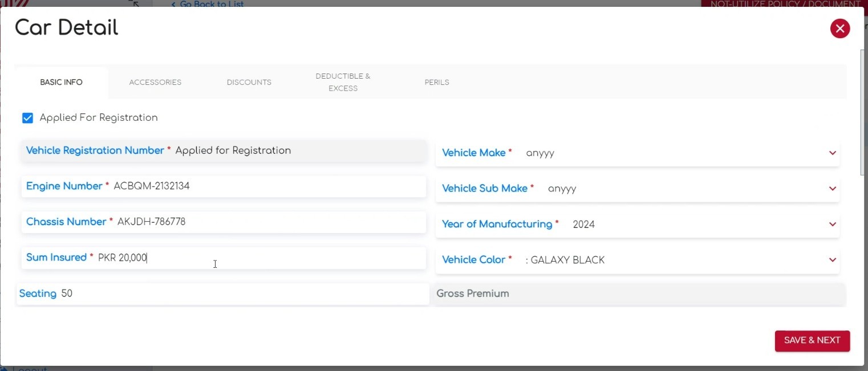Open Year of Manufacturing dropdown

coord(832,225)
